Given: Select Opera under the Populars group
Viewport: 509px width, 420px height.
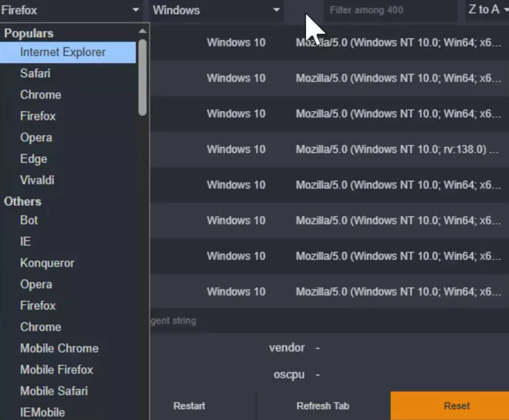Looking at the screenshot, I should coord(68,137).
